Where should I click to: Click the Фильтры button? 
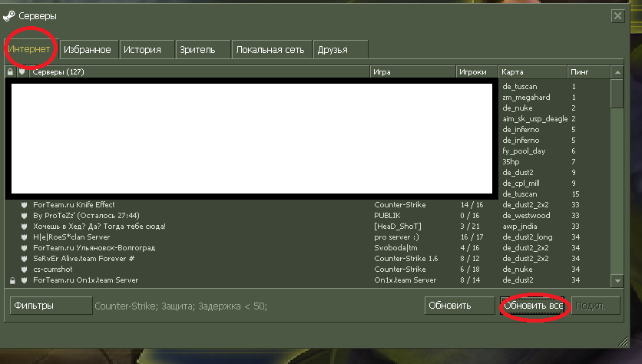(x=51, y=306)
